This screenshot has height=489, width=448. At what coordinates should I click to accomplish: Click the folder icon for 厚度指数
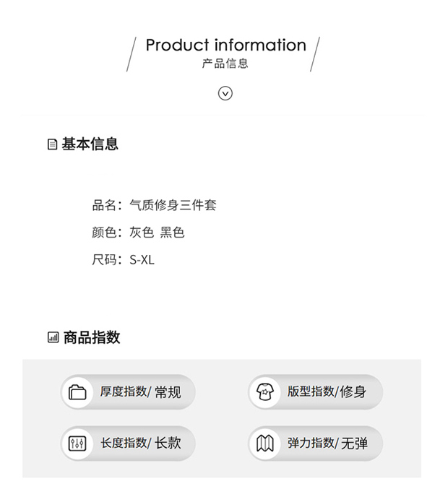77,392
